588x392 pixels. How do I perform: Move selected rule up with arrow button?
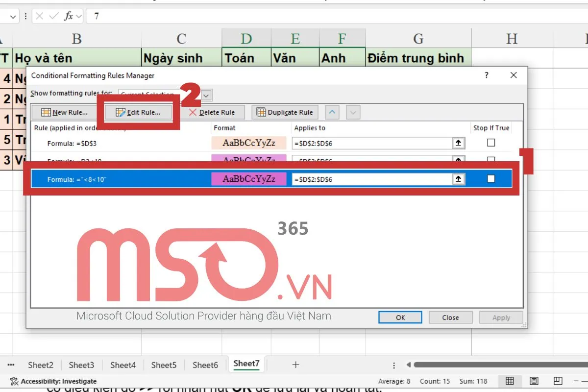tap(332, 112)
